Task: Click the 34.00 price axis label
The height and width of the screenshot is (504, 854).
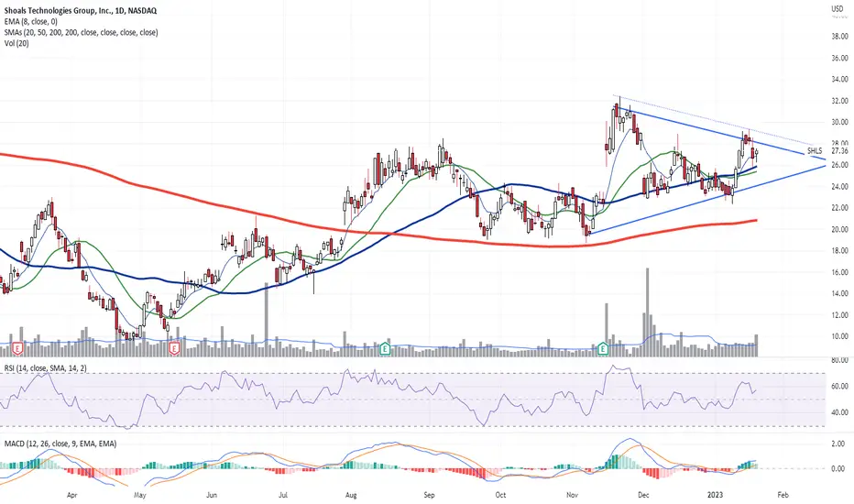Action: point(839,79)
